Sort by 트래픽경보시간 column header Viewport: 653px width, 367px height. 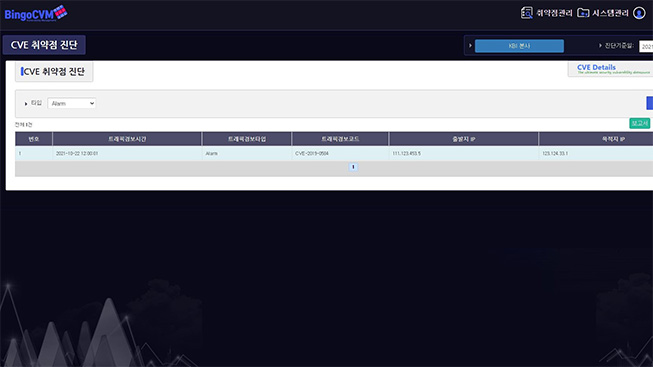coord(127,139)
